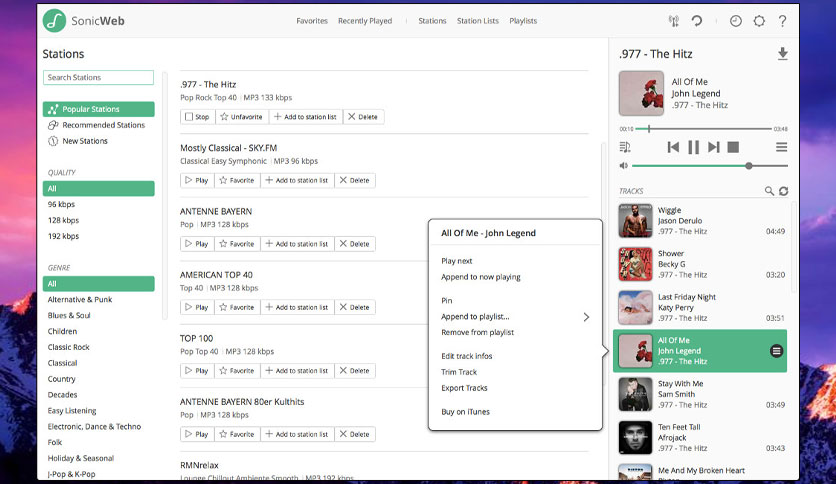Choose Edit track infos
This screenshot has width=836, height=484.
(x=467, y=356)
